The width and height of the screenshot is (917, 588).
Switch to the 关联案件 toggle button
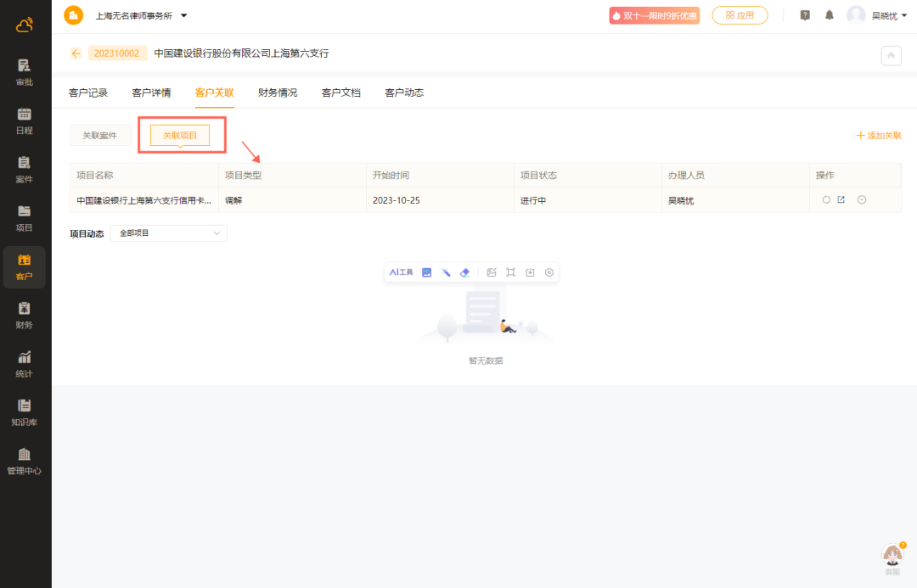(99, 136)
